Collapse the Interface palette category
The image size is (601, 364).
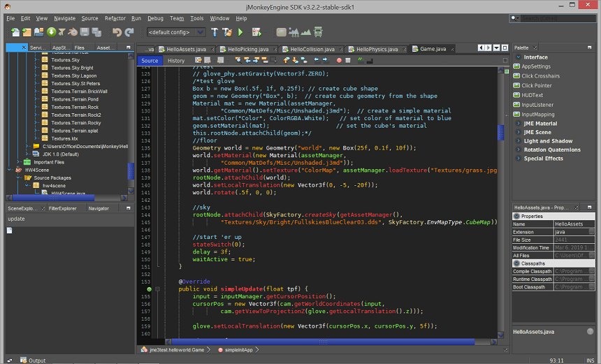tap(519, 57)
